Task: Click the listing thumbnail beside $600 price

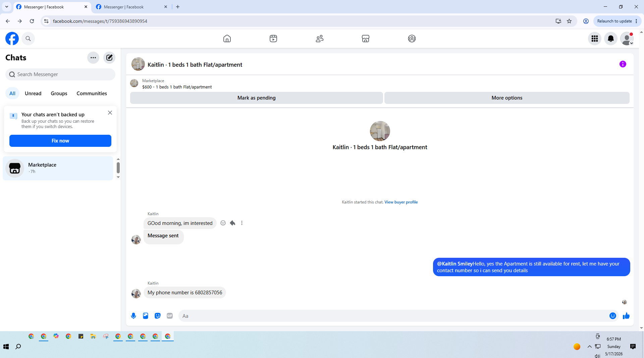Action: [134, 83]
